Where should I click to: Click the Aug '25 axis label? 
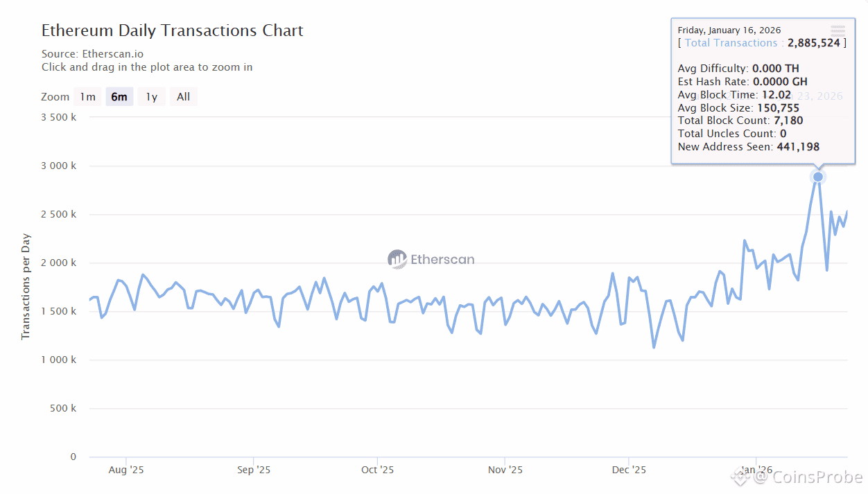pyautogui.click(x=126, y=470)
